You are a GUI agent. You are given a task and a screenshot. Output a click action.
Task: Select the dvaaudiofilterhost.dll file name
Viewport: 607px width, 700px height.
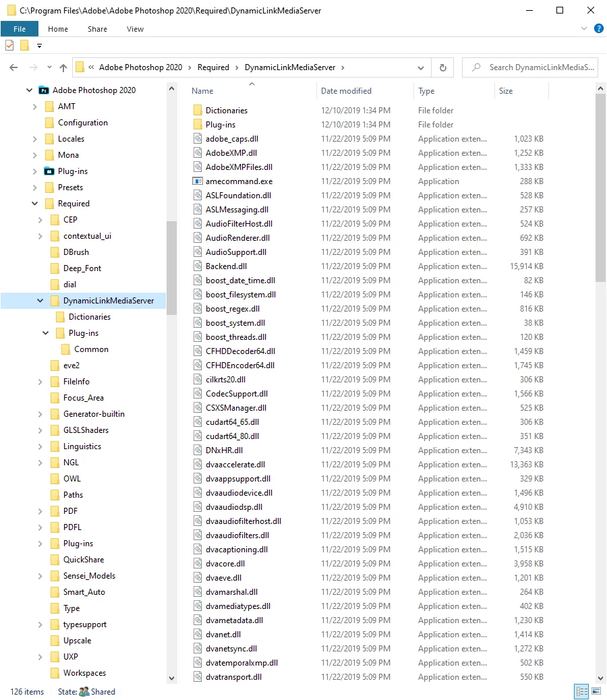[x=243, y=521]
